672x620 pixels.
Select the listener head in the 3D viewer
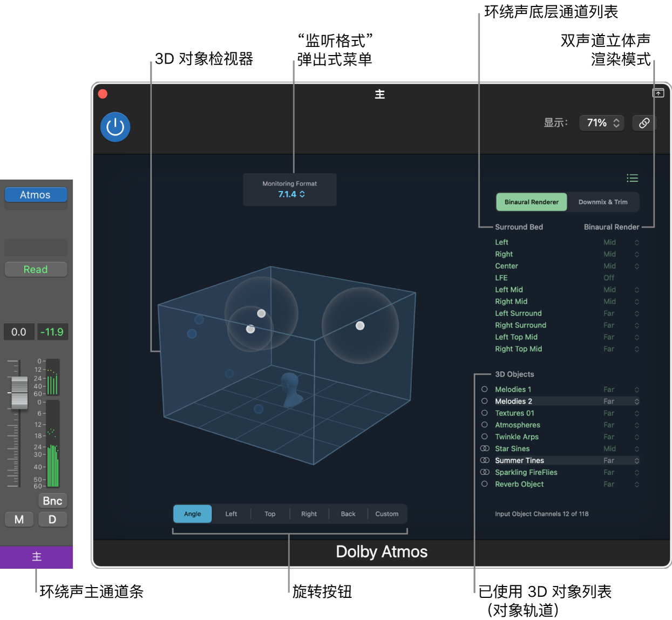pos(291,389)
